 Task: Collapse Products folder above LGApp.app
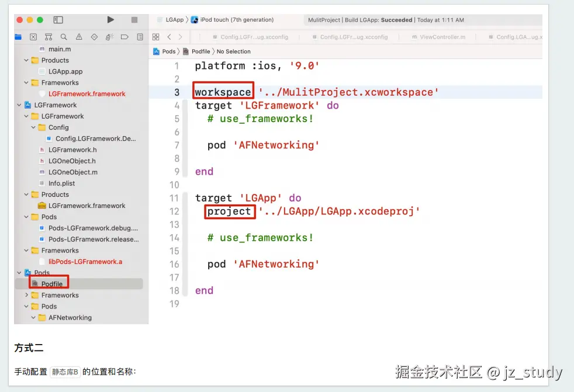click(x=26, y=60)
